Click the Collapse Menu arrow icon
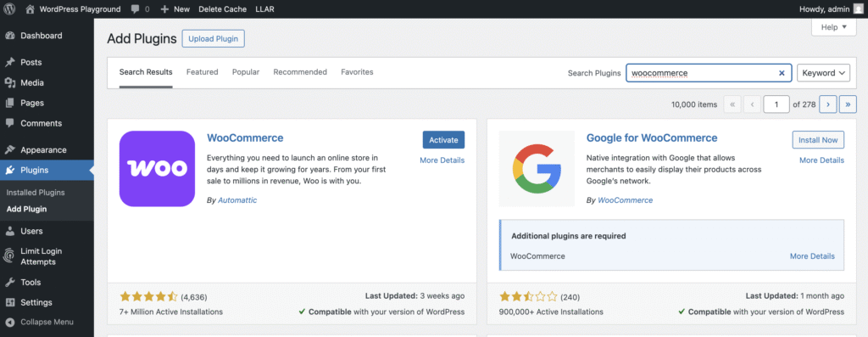The height and width of the screenshot is (337, 868). (10, 322)
